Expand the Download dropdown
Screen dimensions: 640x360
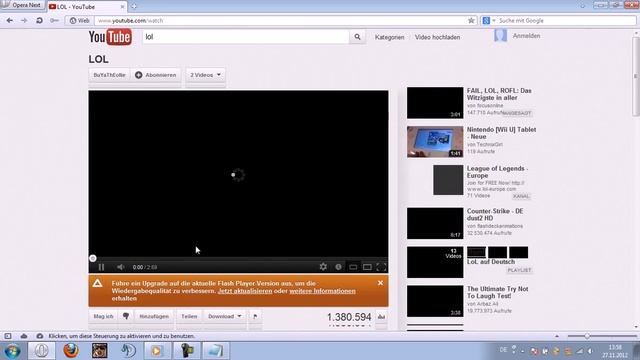tap(224, 316)
